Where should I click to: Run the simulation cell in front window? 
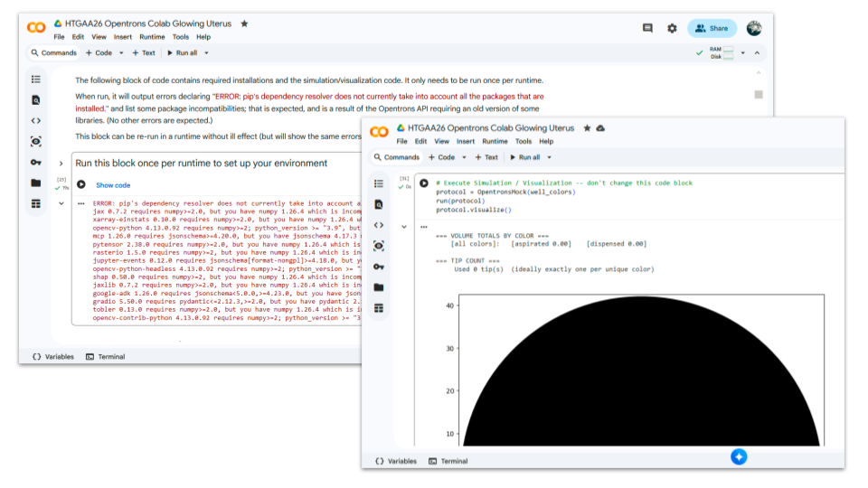424,183
